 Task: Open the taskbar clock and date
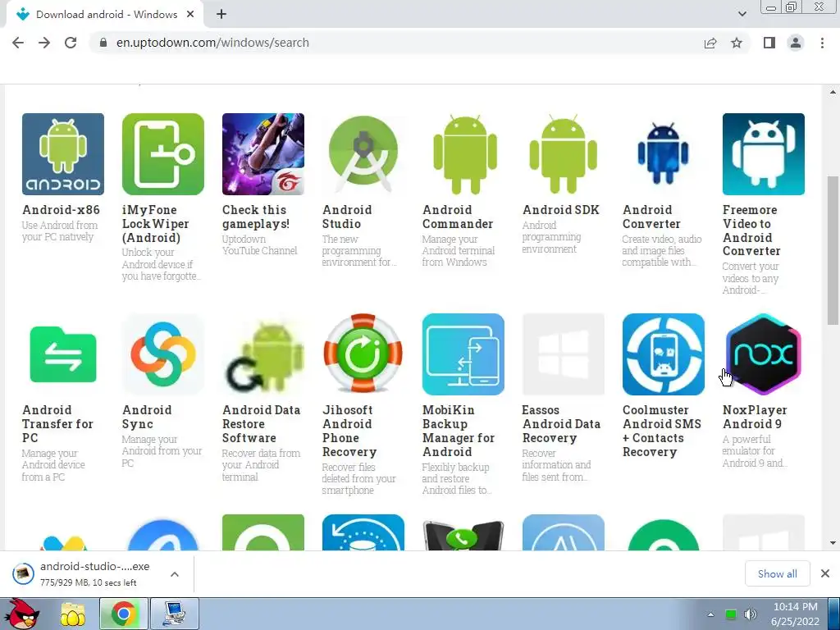[x=796, y=614]
